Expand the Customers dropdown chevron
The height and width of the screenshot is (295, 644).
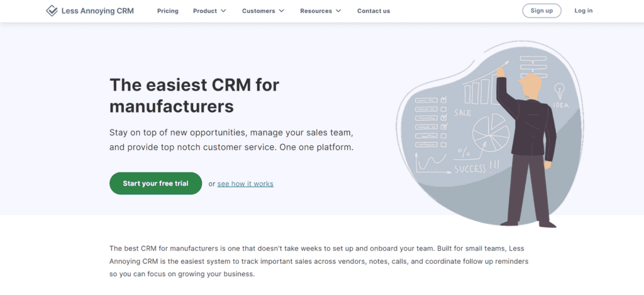pyautogui.click(x=281, y=11)
